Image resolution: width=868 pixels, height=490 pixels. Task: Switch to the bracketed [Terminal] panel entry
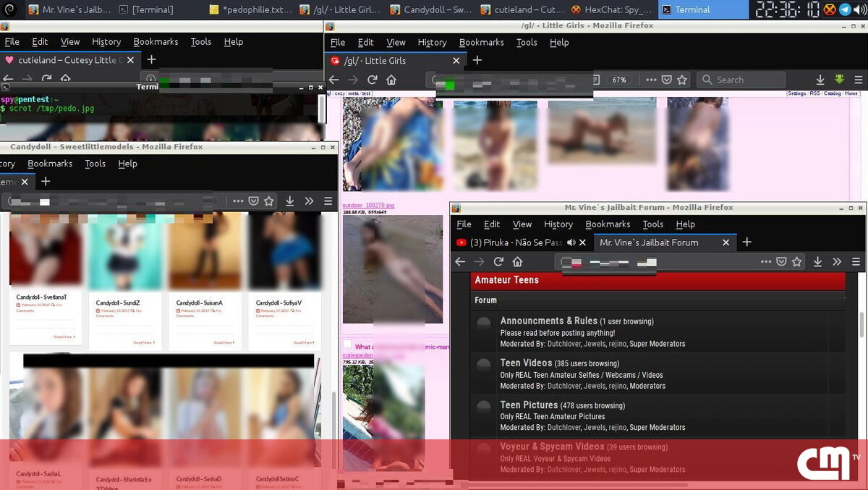click(x=146, y=9)
